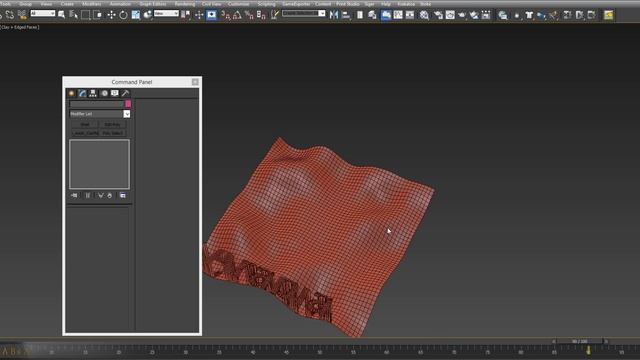Open Render Setup icon
This screenshot has height=360, width=640.
(438, 15)
